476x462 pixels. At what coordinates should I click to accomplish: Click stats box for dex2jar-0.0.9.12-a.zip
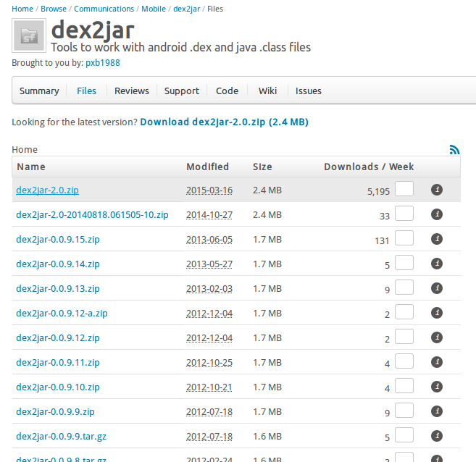(404, 311)
